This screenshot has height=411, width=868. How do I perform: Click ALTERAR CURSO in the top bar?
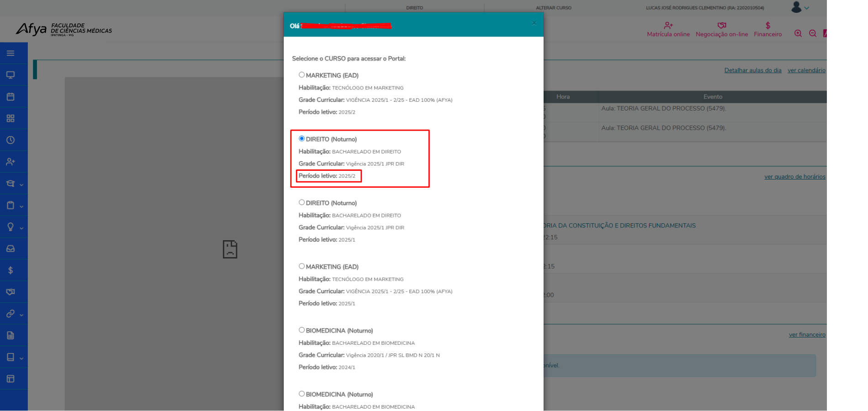point(554,8)
